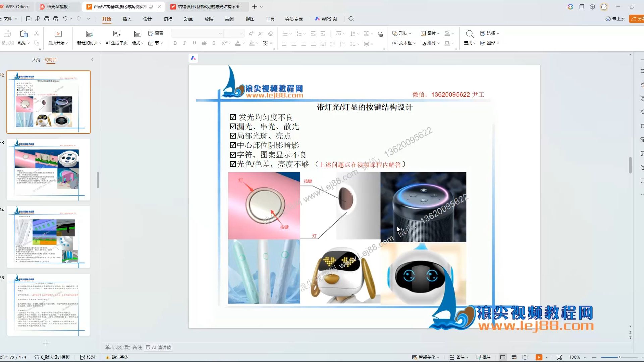Switch to the Outline (大纲) panel tab
644x362 pixels.
point(36,60)
